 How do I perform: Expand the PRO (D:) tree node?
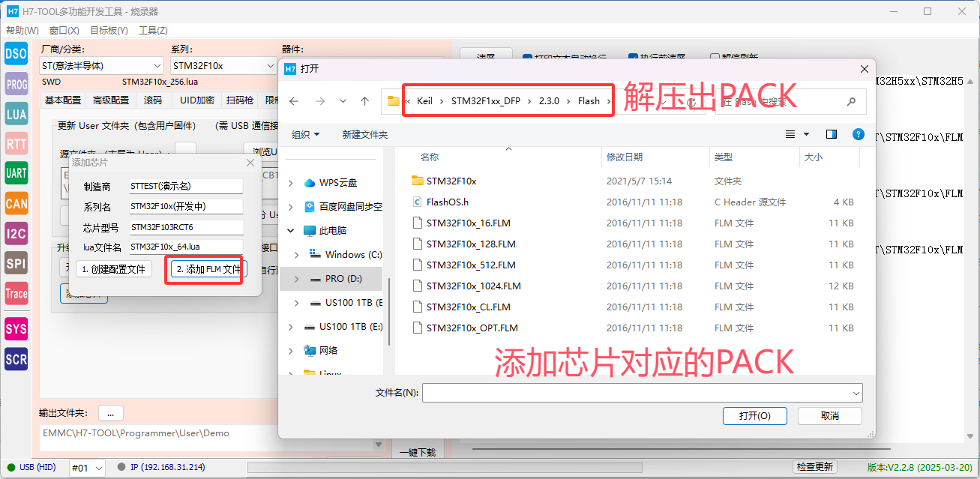pos(296,278)
